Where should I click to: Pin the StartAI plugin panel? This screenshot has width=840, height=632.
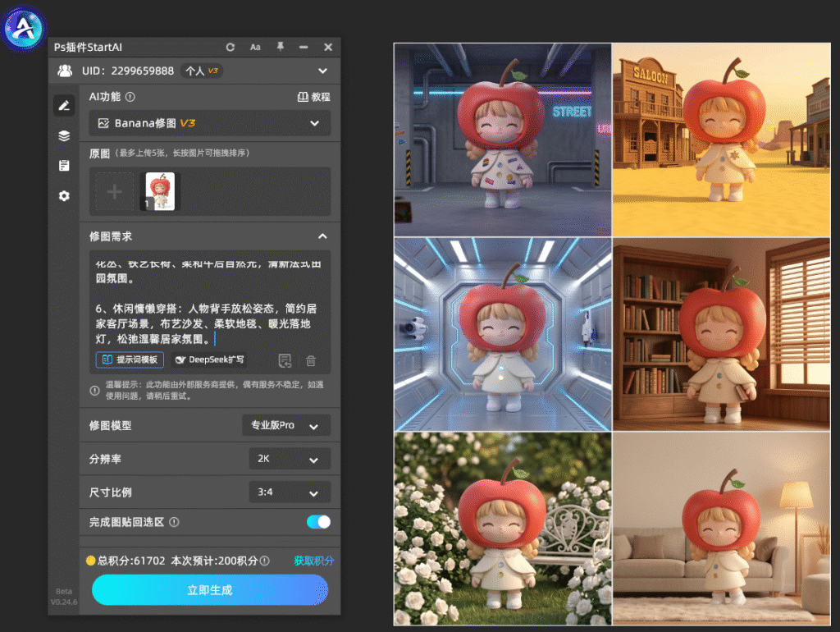281,47
